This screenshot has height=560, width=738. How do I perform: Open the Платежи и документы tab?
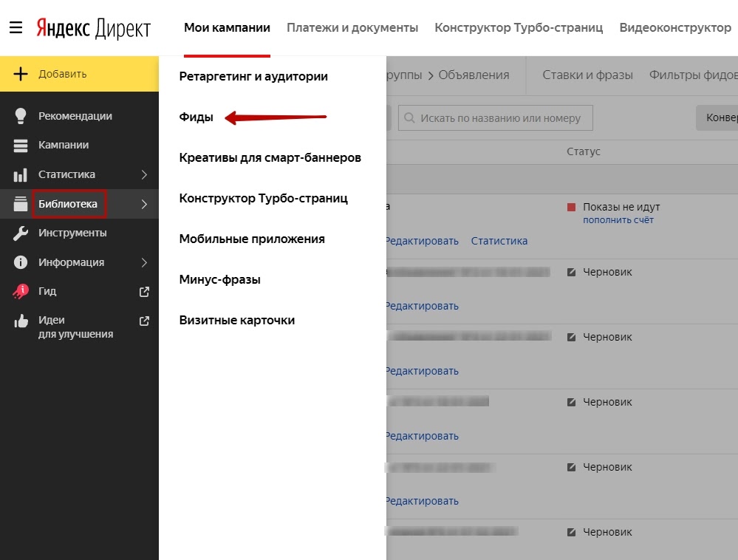coord(352,28)
